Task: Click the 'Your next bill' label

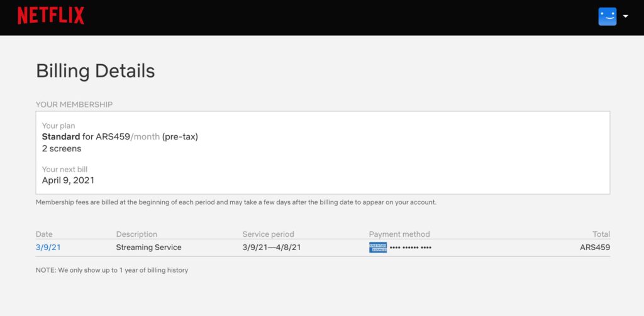Action: pyautogui.click(x=65, y=169)
